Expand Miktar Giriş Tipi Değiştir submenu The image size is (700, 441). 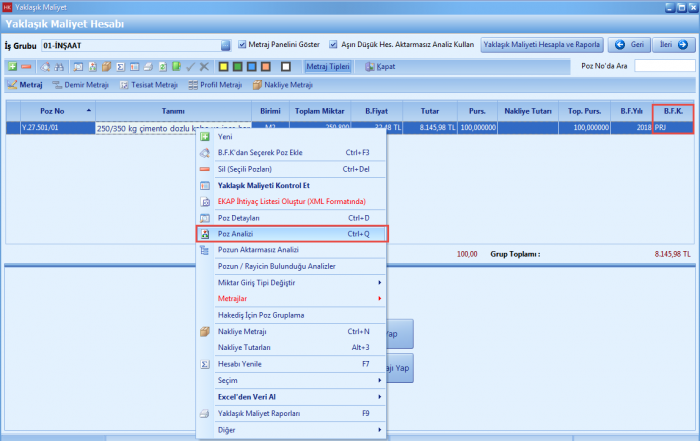click(290, 282)
